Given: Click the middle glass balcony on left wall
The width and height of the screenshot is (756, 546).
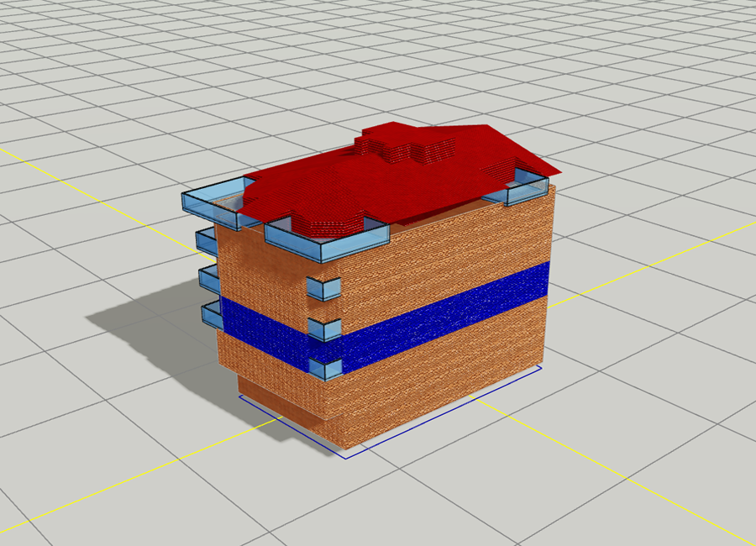Looking at the screenshot, I should point(209,279).
